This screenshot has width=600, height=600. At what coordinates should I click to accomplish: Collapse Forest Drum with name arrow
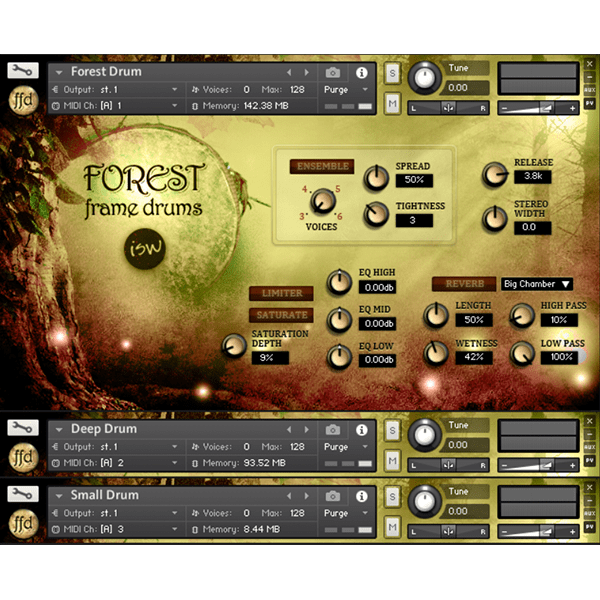pyautogui.click(x=59, y=72)
